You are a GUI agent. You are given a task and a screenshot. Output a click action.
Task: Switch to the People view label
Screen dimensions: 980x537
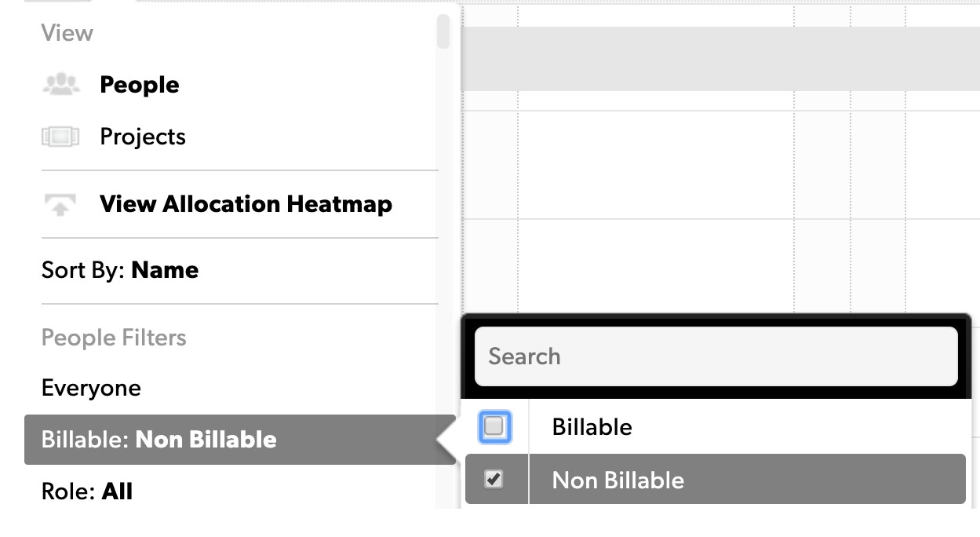[x=140, y=85]
